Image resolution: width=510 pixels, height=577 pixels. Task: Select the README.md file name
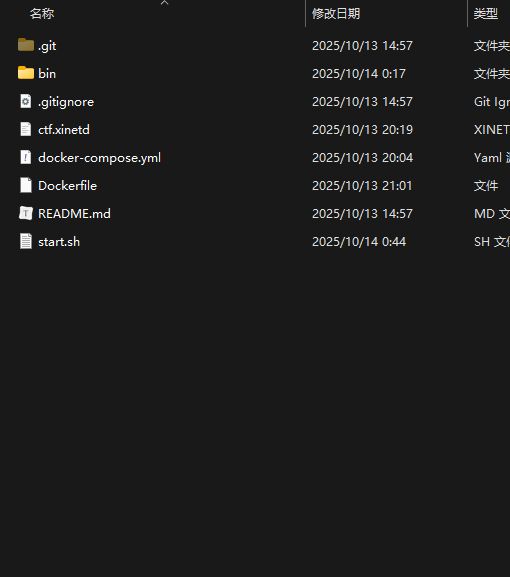pos(74,214)
